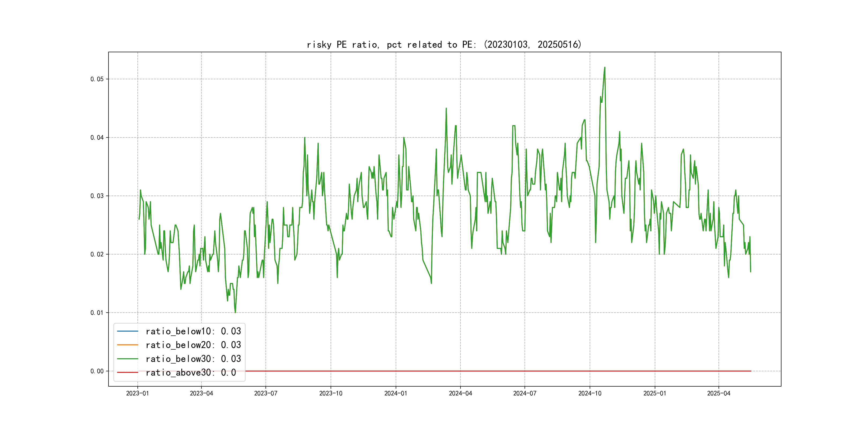Click the 2024-04 x-axis tick label
868x434 pixels.
[x=460, y=393]
